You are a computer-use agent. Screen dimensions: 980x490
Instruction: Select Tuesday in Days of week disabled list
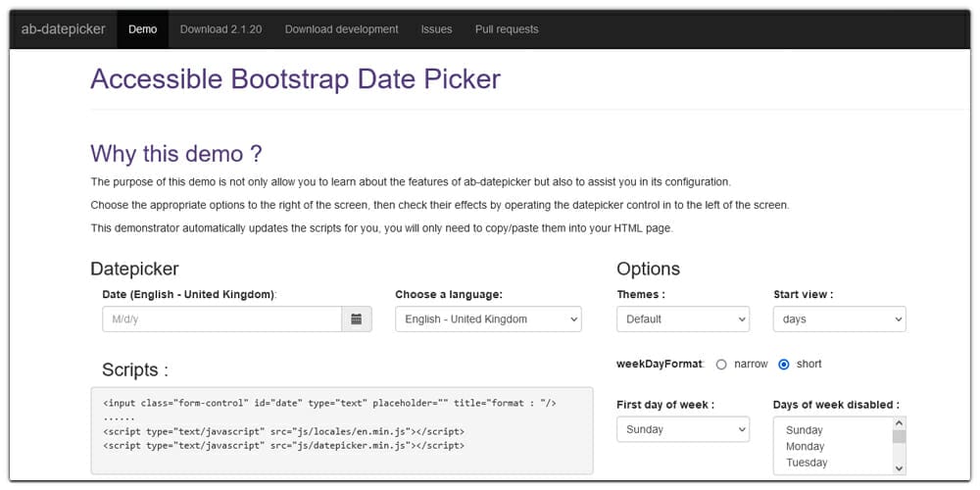coord(807,463)
